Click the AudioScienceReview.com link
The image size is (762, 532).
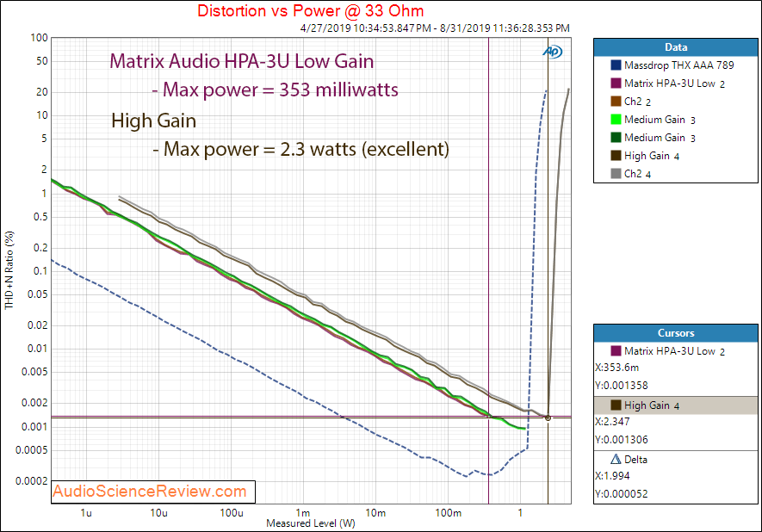[150, 492]
